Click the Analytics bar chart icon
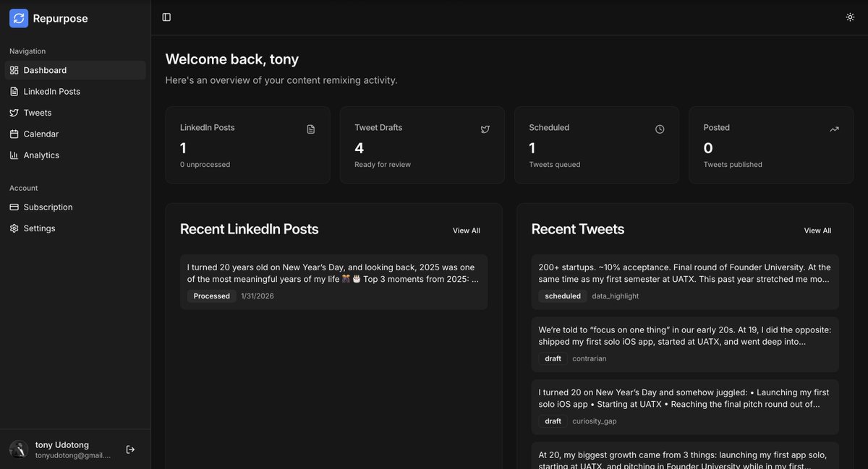This screenshot has height=469, width=868. (14, 155)
